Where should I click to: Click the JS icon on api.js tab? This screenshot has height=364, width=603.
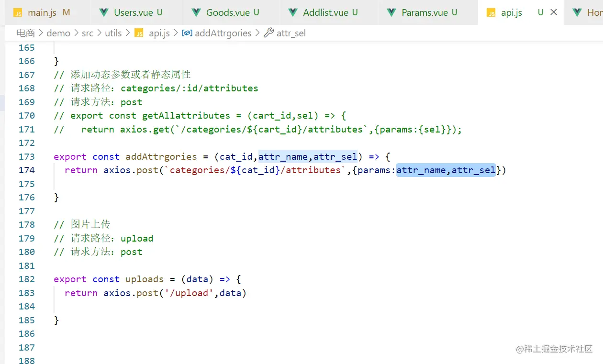[491, 13]
